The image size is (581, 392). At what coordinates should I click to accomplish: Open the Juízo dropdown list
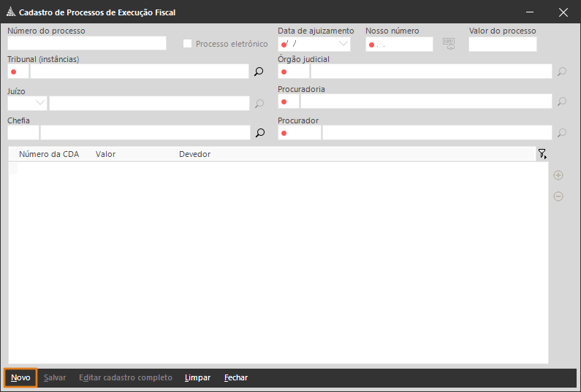coord(39,103)
